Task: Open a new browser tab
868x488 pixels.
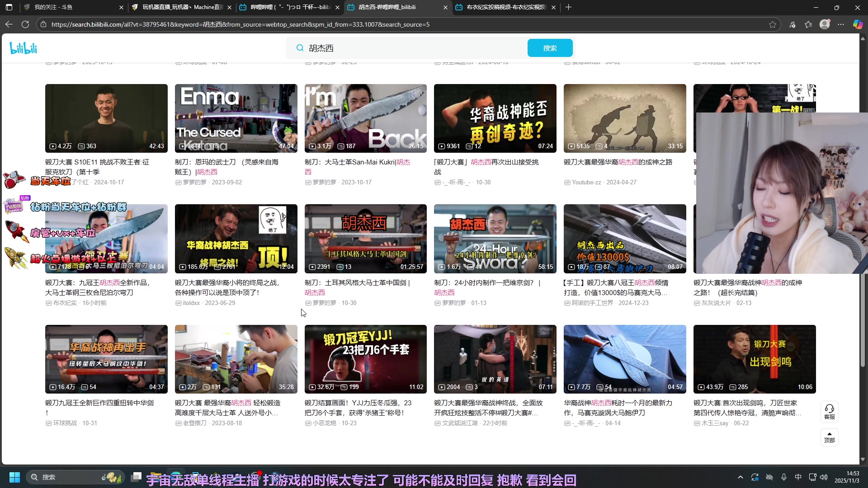Action: [x=568, y=7]
